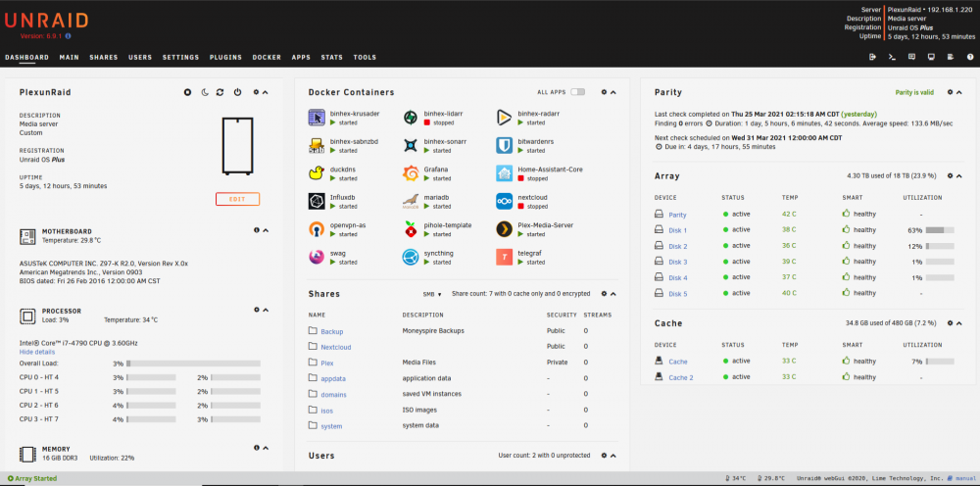The image size is (980, 486).
Task: Open the appdata share link
Action: click(x=333, y=378)
